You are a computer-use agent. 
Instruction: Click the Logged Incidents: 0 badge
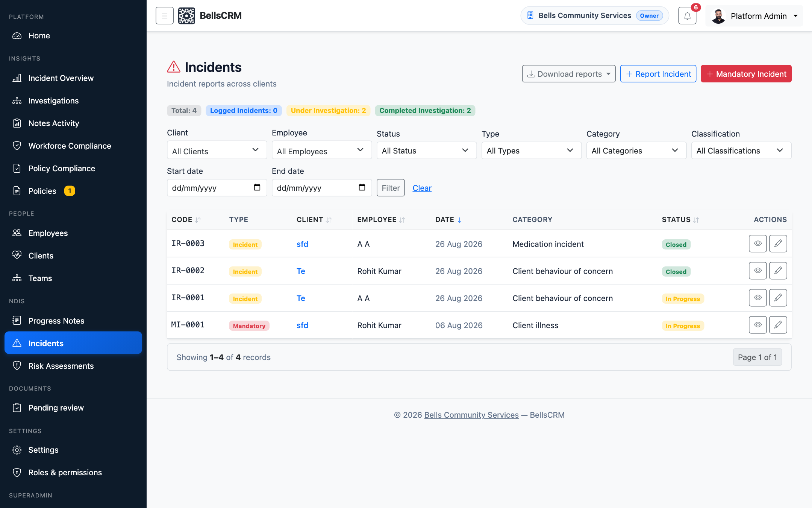[244, 111]
